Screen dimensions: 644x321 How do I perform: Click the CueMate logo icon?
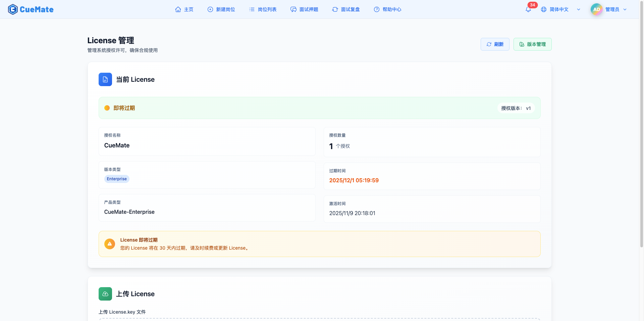click(x=13, y=9)
